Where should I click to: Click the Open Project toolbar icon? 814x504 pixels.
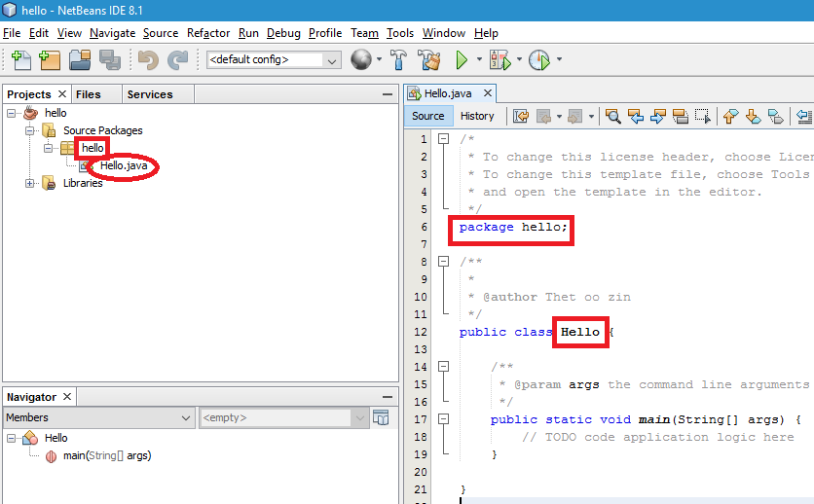point(80,59)
